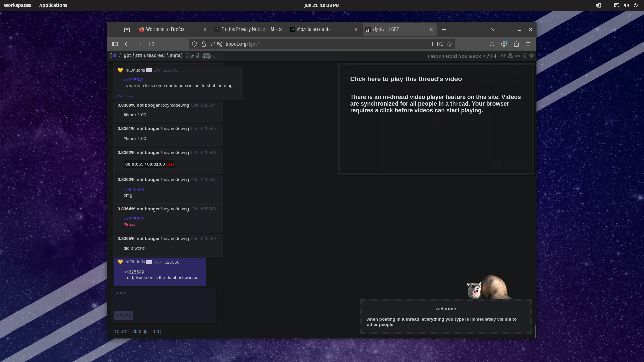Image resolution: width=644 pixels, height=362 pixels.
Task: Jump to 'top' via footer link
Action: coord(156,331)
